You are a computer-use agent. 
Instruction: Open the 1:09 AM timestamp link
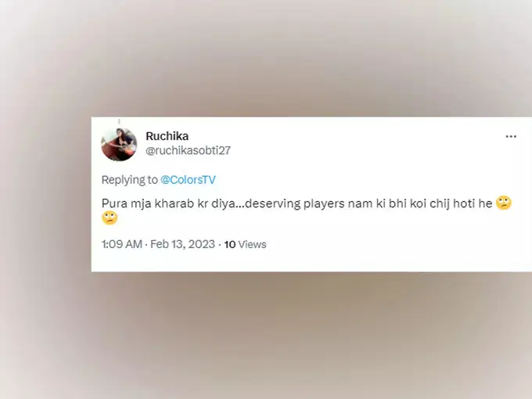tap(122, 244)
